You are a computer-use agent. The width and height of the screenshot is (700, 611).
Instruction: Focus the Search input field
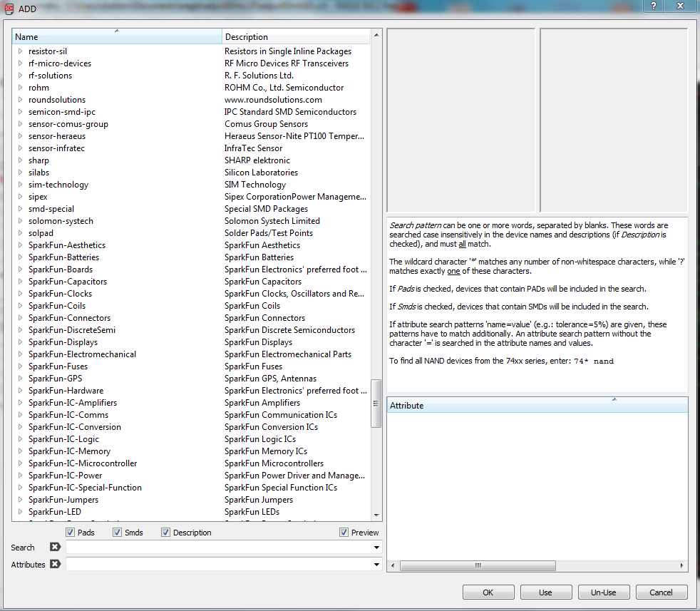point(220,547)
